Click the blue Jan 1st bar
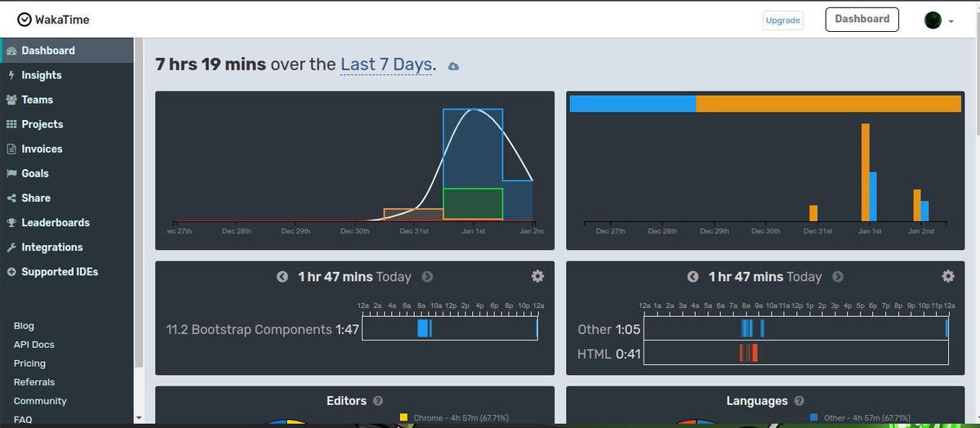 point(873,197)
